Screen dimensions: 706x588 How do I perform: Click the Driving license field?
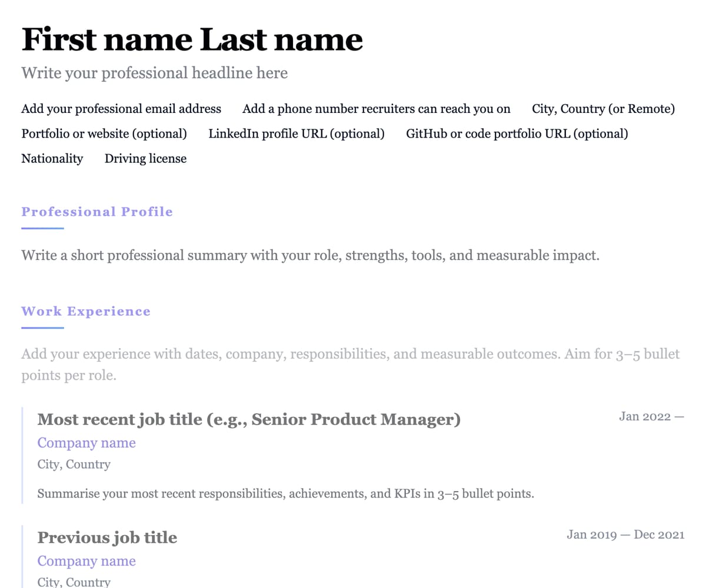[x=145, y=158]
